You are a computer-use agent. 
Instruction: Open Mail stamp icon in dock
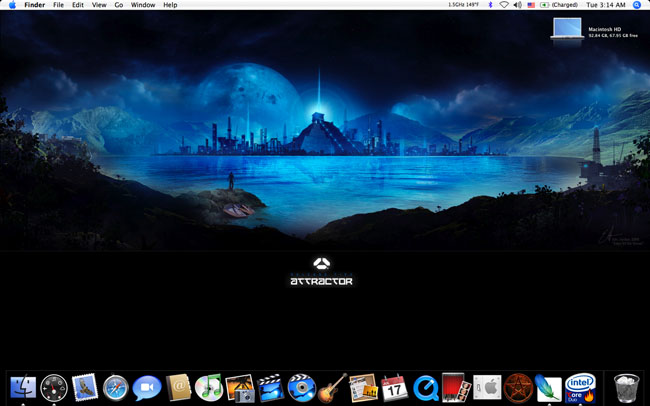85,387
